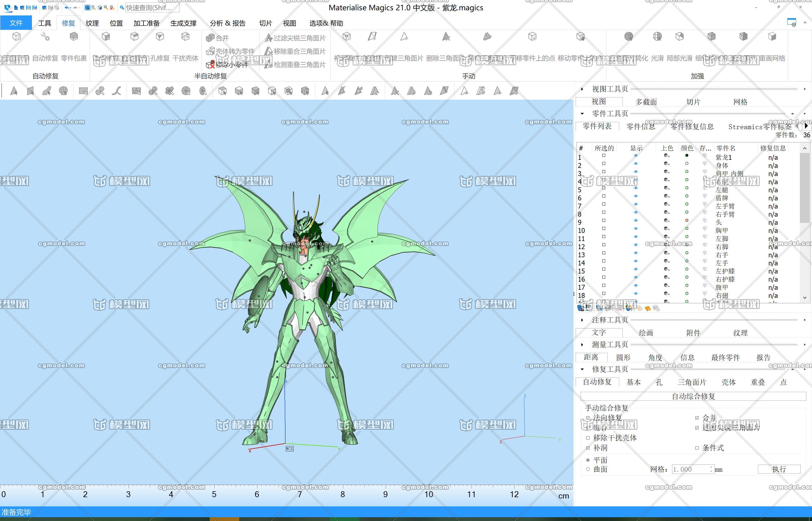
Task: Click the 快速查询 search field
Action: 152,7
